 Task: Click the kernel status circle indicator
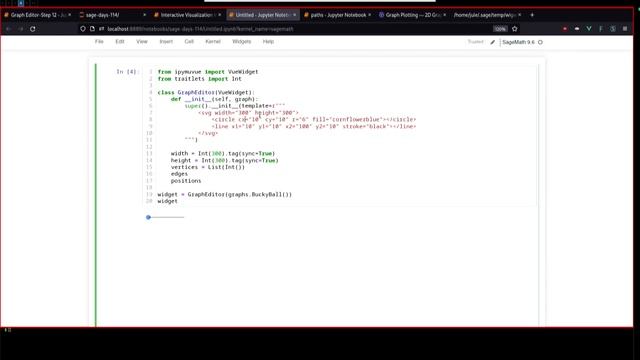(540, 42)
